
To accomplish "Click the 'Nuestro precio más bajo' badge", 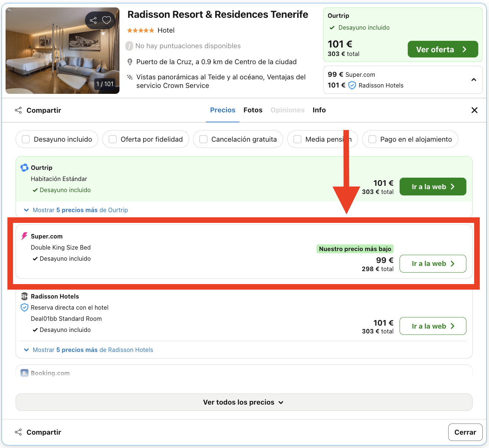I will [355, 249].
